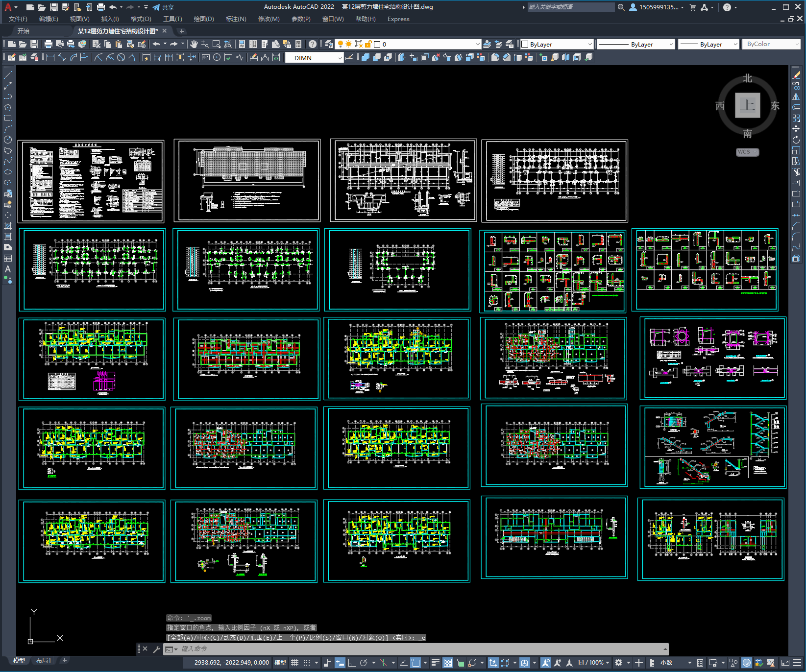
Task: Click the command line input field
Action: [416, 649]
